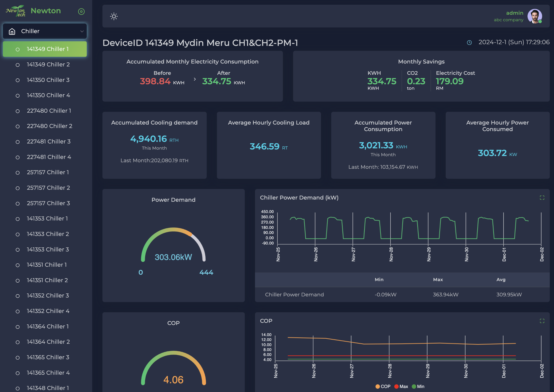Viewport: 554px width, 392px height.
Task: Select 141349 Chiller 1 in sidebar
Action: click(x=45, y=49)
